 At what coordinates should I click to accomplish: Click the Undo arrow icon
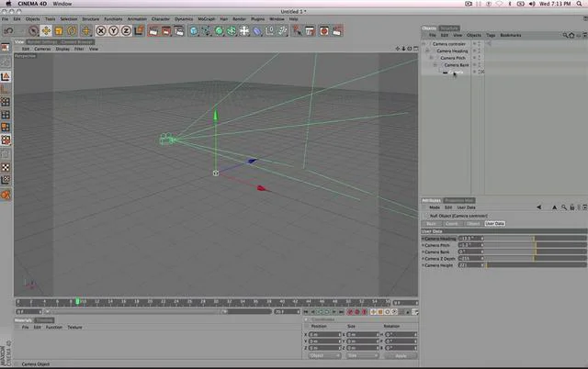pyautogui.click(x=9, y=30)
